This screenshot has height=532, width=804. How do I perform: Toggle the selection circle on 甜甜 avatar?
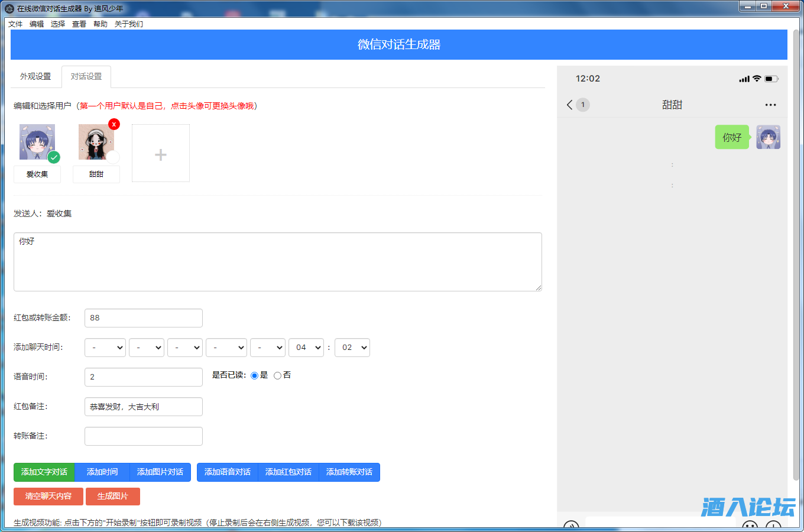(113, 157)
